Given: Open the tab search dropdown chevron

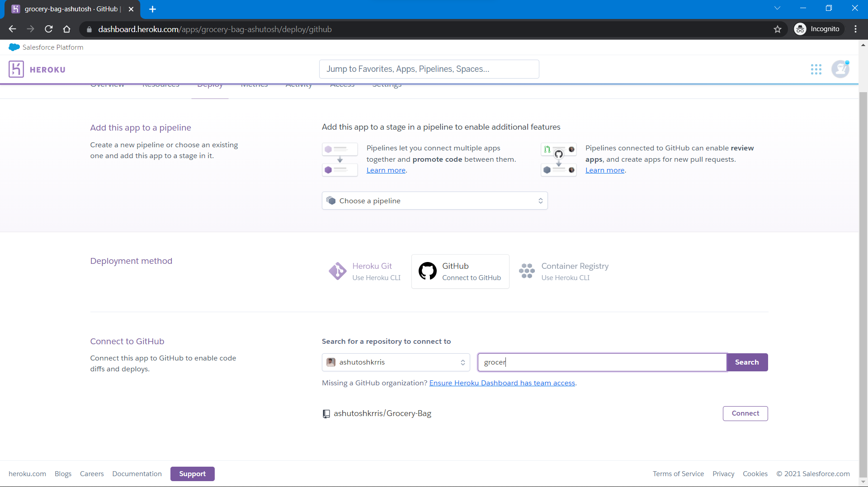Looking at the screenshot, I should pyautogui.click(x=777, y=8).
